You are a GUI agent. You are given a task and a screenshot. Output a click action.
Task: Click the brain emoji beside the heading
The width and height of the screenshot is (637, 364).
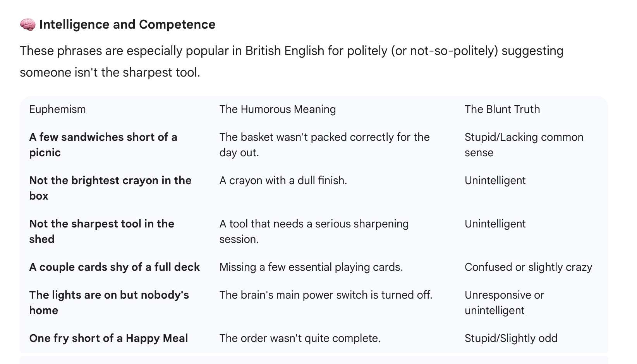[x=27, y=25]
